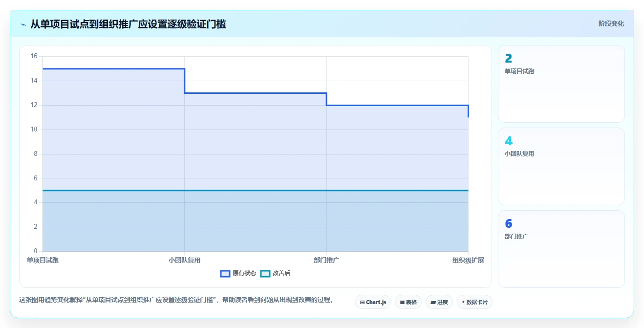Image resolution: width=644 pixels, height=328 pixels.
Task: Click the chart title 从单项目试点到组织推广应设置逐级验证门槛
Action: (x=128, y=24)
